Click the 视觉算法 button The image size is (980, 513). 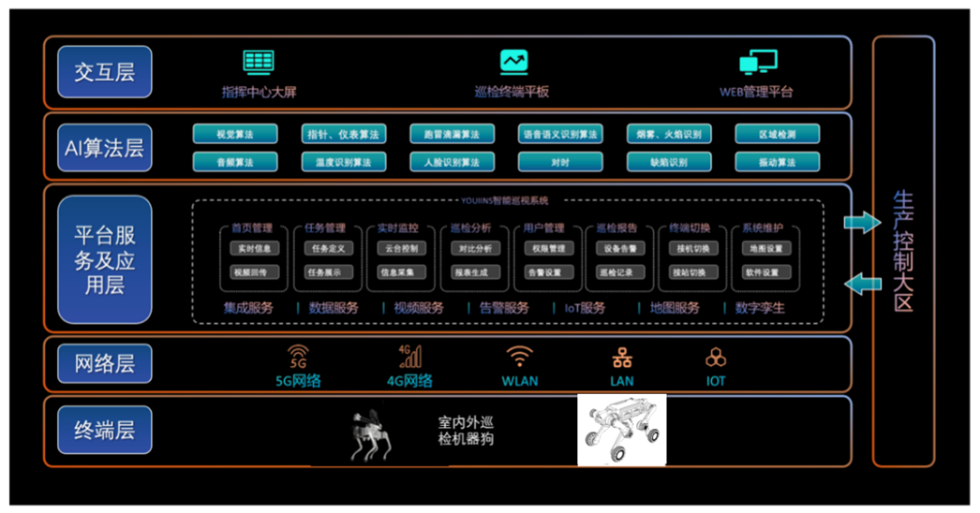tap(235, 135)
